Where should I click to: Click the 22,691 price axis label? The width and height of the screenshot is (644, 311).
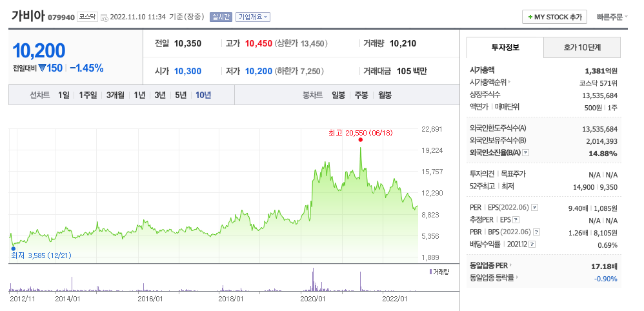tap(432, 129)
